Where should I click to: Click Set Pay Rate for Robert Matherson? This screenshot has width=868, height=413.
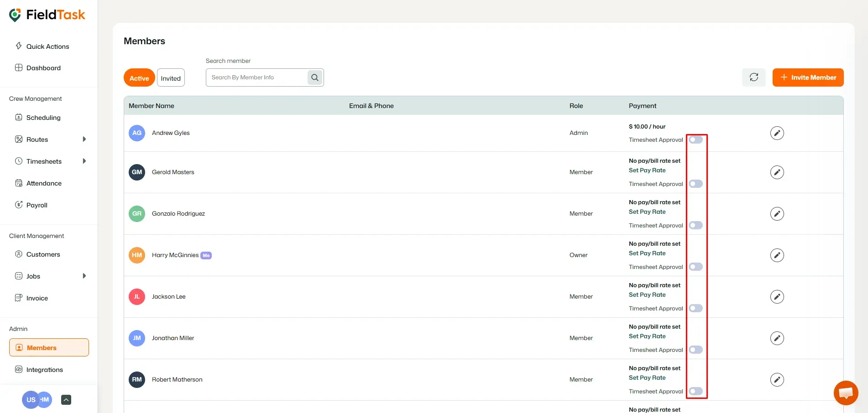647,378
